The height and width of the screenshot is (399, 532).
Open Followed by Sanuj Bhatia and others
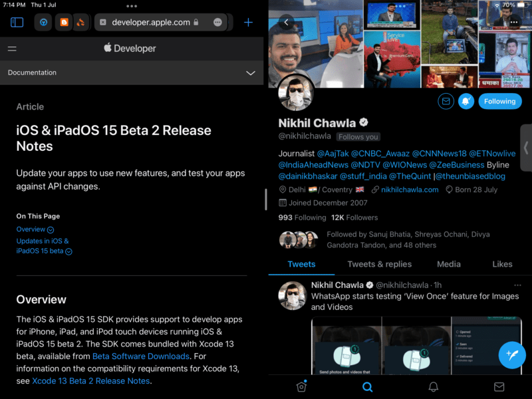coord(385,240)
